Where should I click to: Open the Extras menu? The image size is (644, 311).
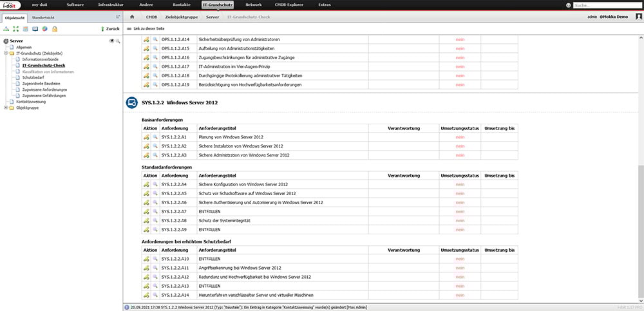[x=325, y=5]
